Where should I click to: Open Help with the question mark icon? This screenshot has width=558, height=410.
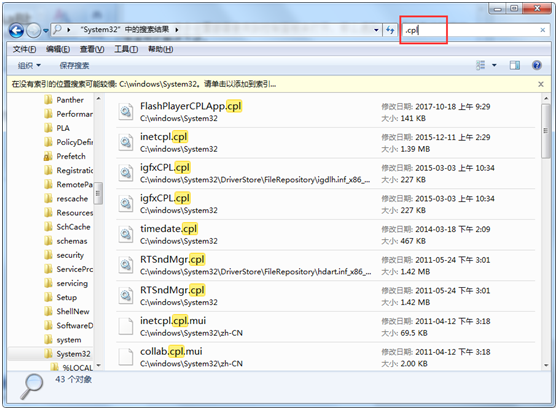click(537, 65)
